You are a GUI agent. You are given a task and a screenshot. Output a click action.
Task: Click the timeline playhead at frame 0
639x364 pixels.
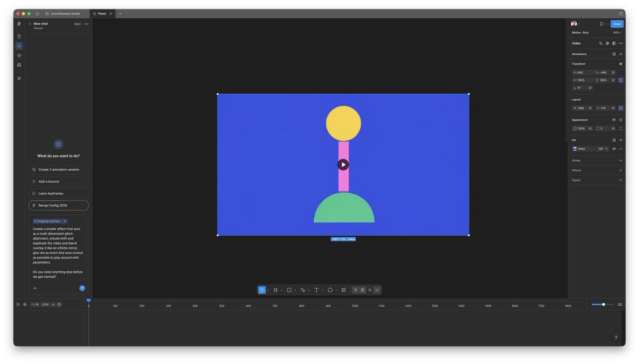pyautogui.click(x=88, y=301)
